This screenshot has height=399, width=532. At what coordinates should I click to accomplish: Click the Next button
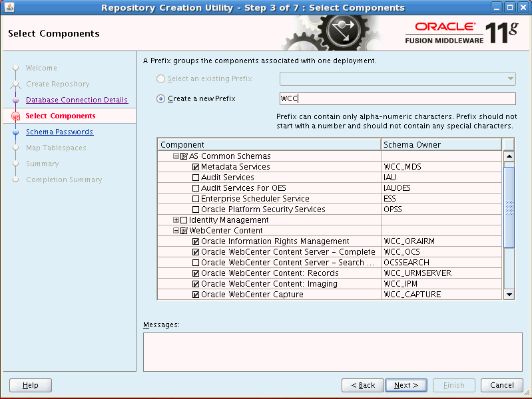pyautogui.click(x=406, y=386)
